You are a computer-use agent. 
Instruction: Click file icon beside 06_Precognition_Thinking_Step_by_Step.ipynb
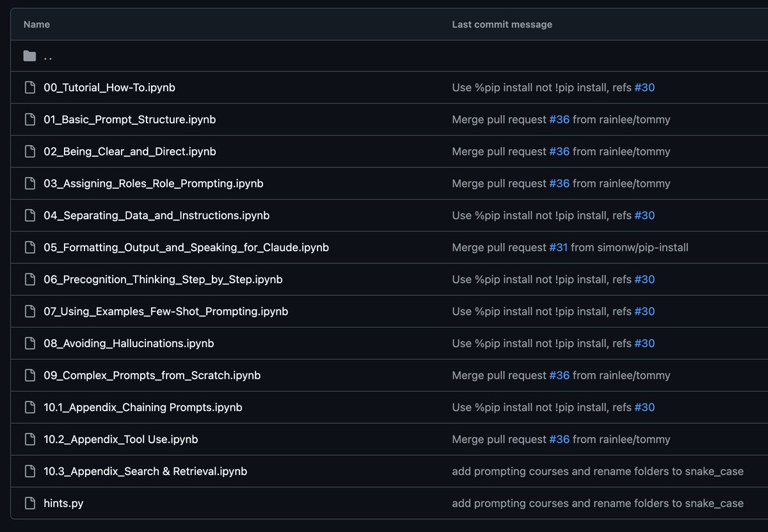(29, 279)
